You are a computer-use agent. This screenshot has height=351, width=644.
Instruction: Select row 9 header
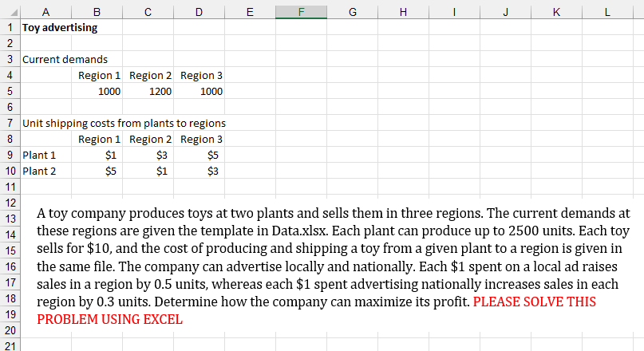(10, 155)
